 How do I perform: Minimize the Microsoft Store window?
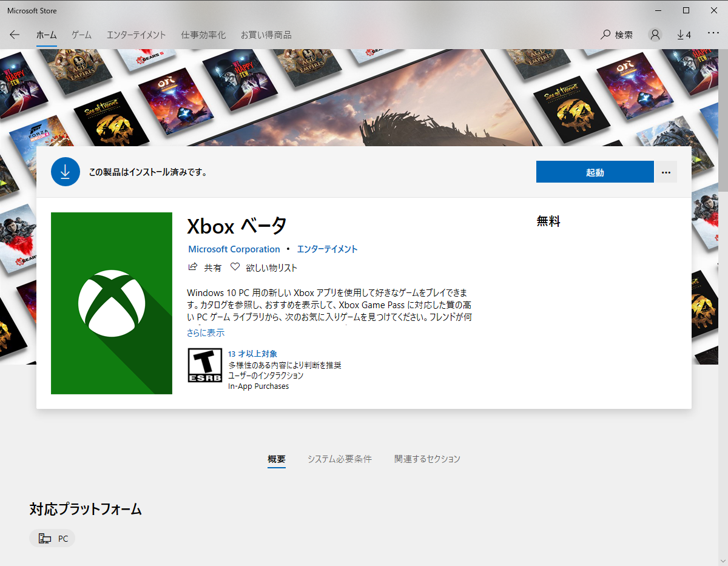click(x=659, y=10)
